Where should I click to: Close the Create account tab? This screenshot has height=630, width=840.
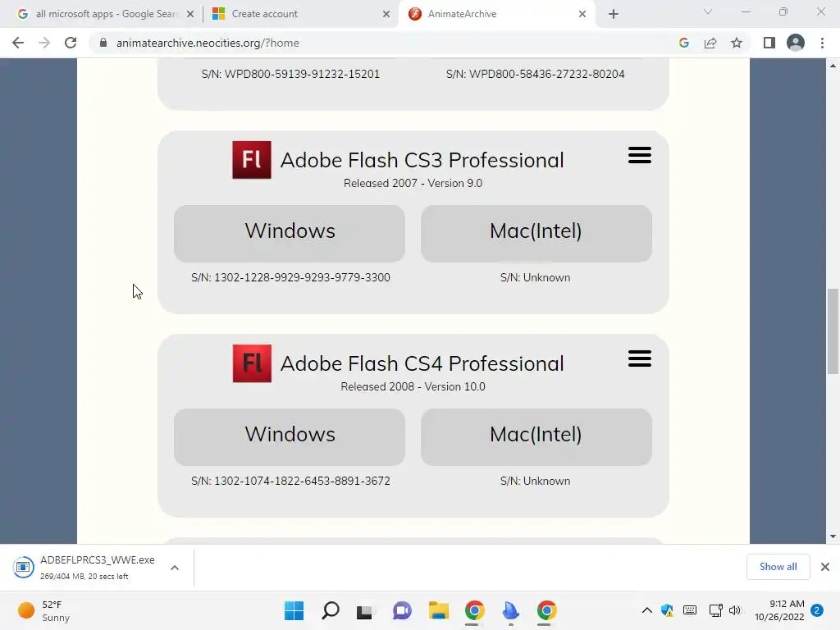click(x=386, y=14)
